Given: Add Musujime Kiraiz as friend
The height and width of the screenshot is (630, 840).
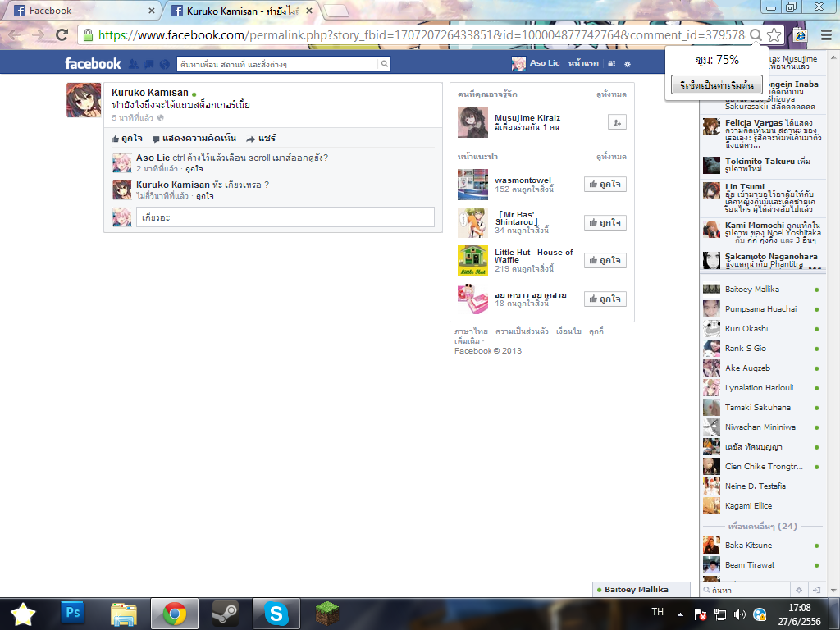Looking at the screenshot, I should (x=617, y=123).
